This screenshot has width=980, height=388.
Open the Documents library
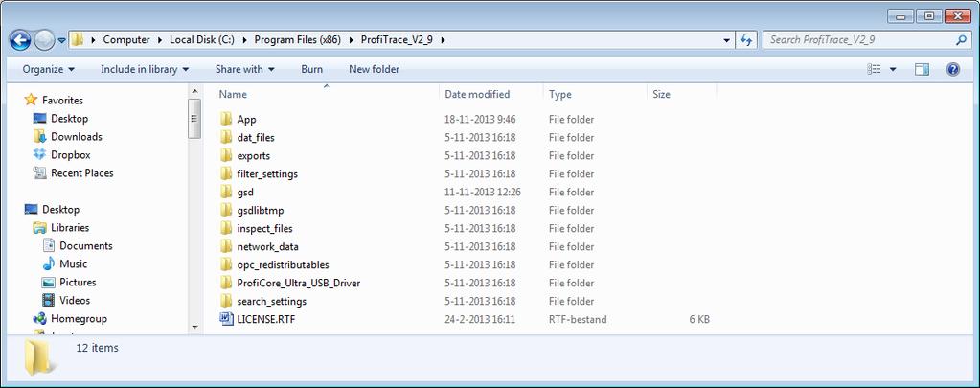point(85,245)
